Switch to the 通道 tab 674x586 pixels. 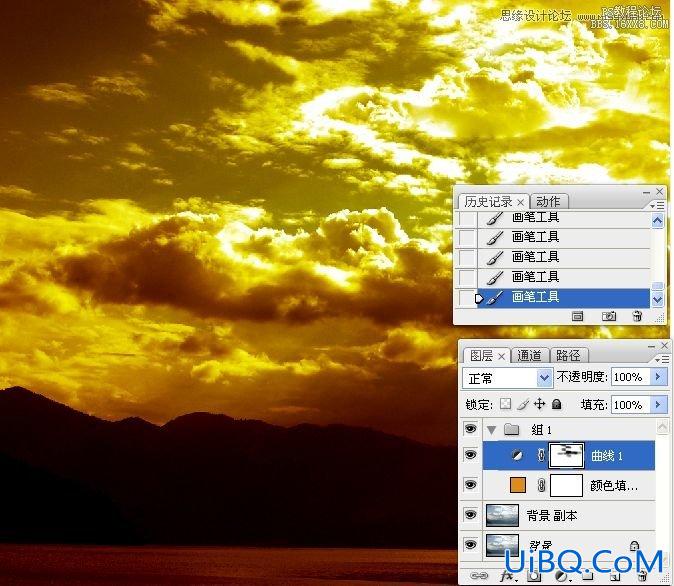coord(529,356)
